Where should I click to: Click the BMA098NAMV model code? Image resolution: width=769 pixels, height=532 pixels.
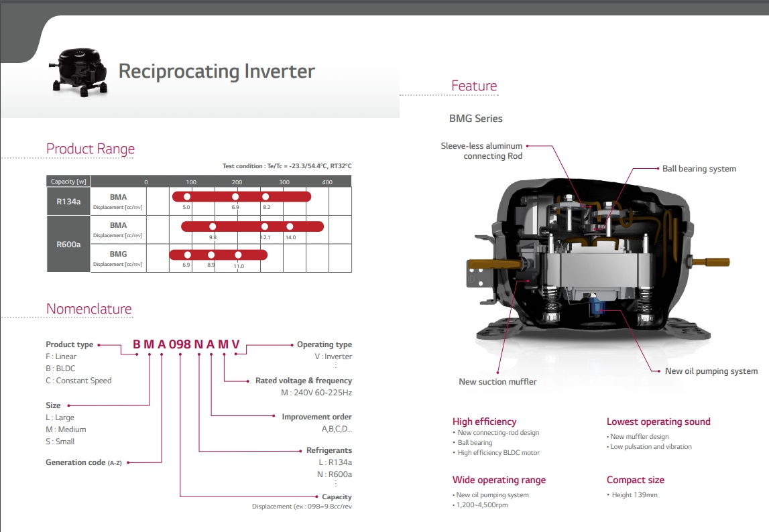pos(186,344)
